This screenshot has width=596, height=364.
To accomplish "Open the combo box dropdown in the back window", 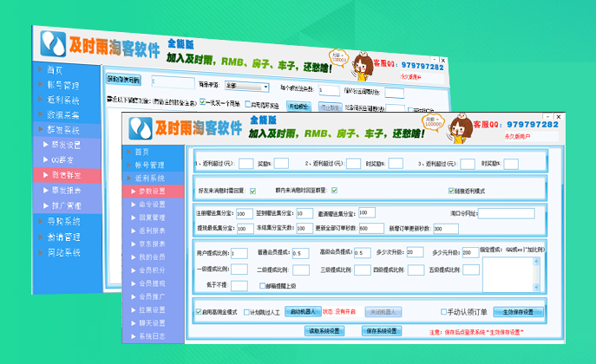I will point(265,87).
